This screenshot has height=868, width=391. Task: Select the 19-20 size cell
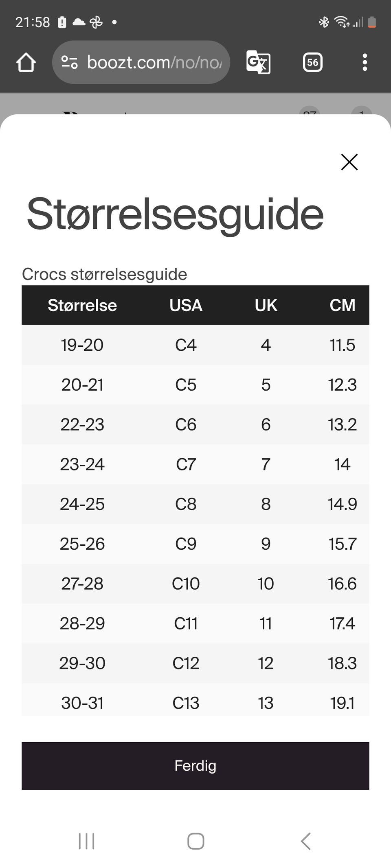pos(82,345)
